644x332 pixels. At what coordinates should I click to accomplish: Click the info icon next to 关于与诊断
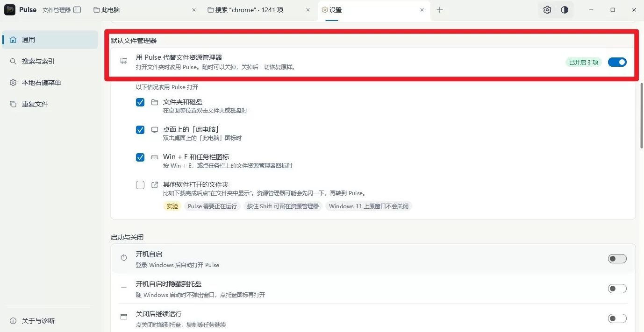[13, 321]
